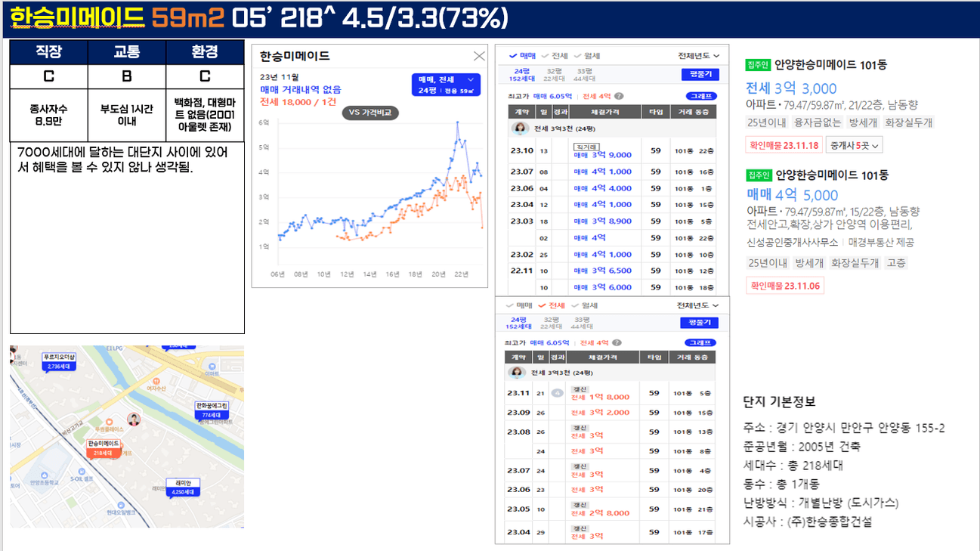980x551 pixels.
Task: Open the 매매, 전세 24평 chart selector
Action: click(x=446, y=85)
